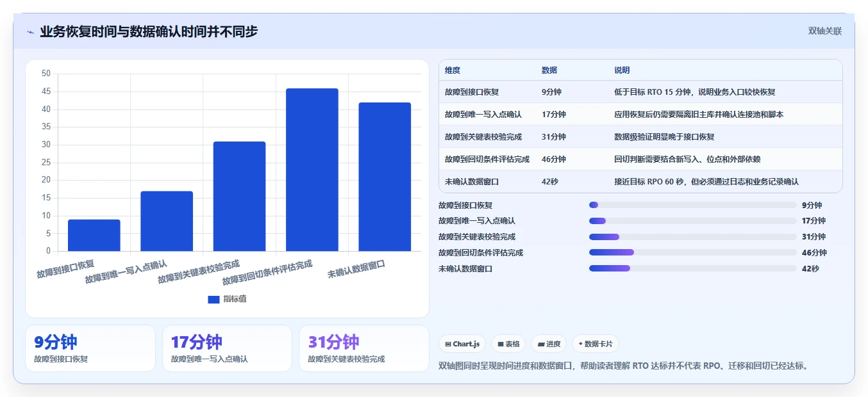
Task: Click table cell 42秒 in the 数据 column
Action: (550, 182)
